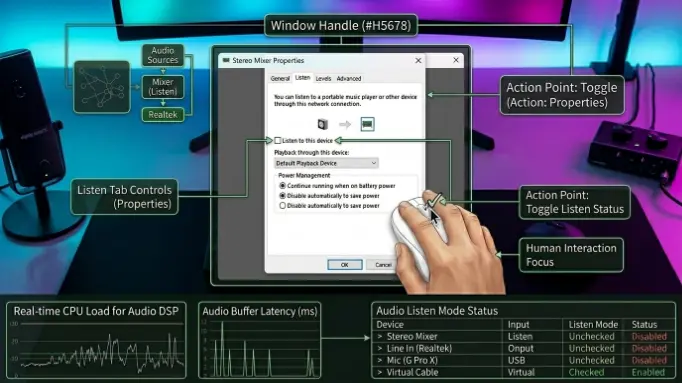Choose the selected Disable automatically to save power radio
The width and height of the screenshot is (682, 383).
pos(283,196)
